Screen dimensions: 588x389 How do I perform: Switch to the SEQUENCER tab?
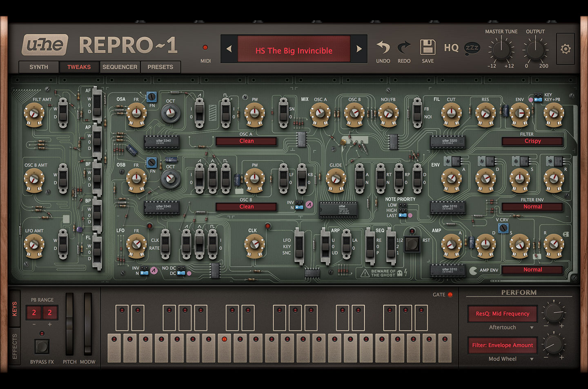coord(120,67)
